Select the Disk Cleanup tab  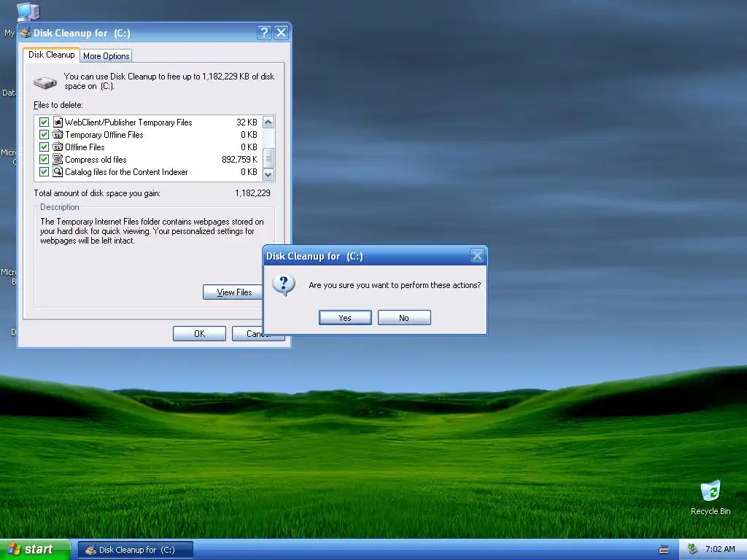52,55
